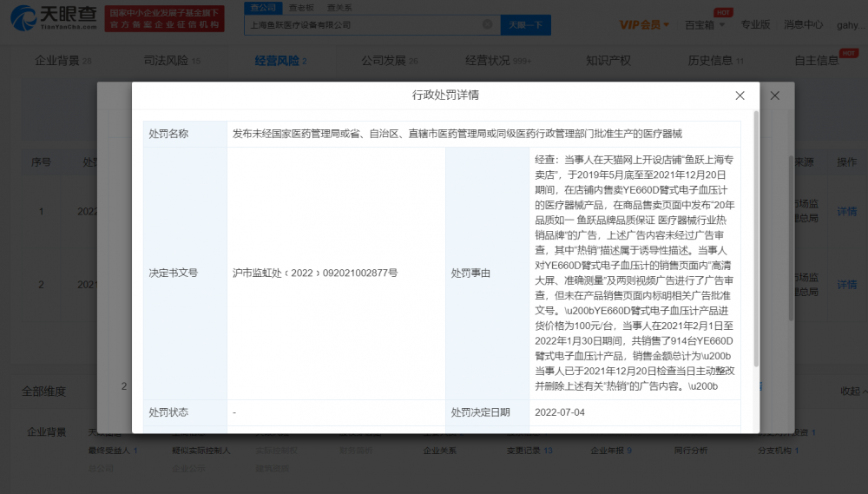The height and width of the screenshot is (494, 868).
Task: Click the 详情 link in row 2
Action: coord(846,284)
